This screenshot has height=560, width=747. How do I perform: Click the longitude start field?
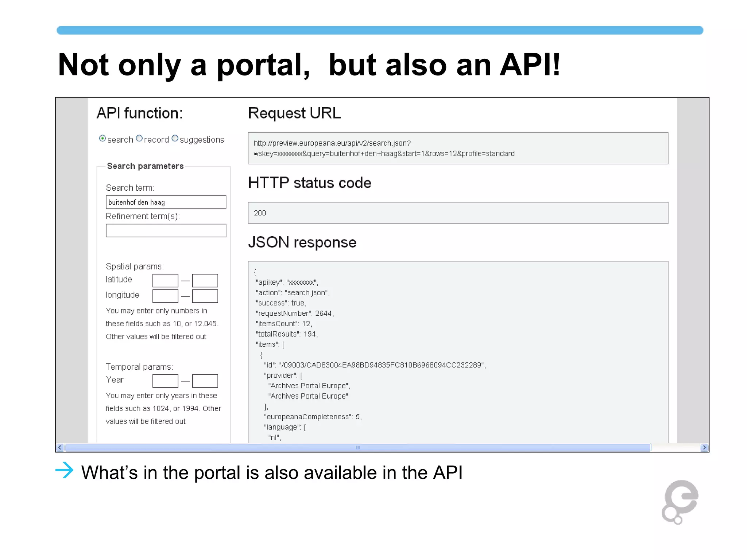click(165, 296)
